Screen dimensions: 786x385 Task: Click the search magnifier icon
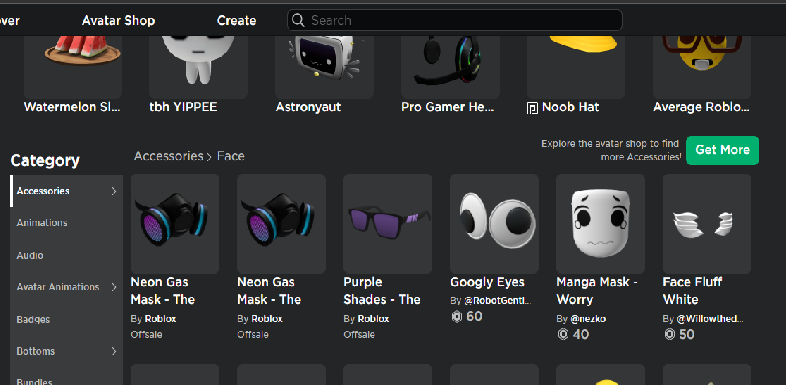(298, 20)
